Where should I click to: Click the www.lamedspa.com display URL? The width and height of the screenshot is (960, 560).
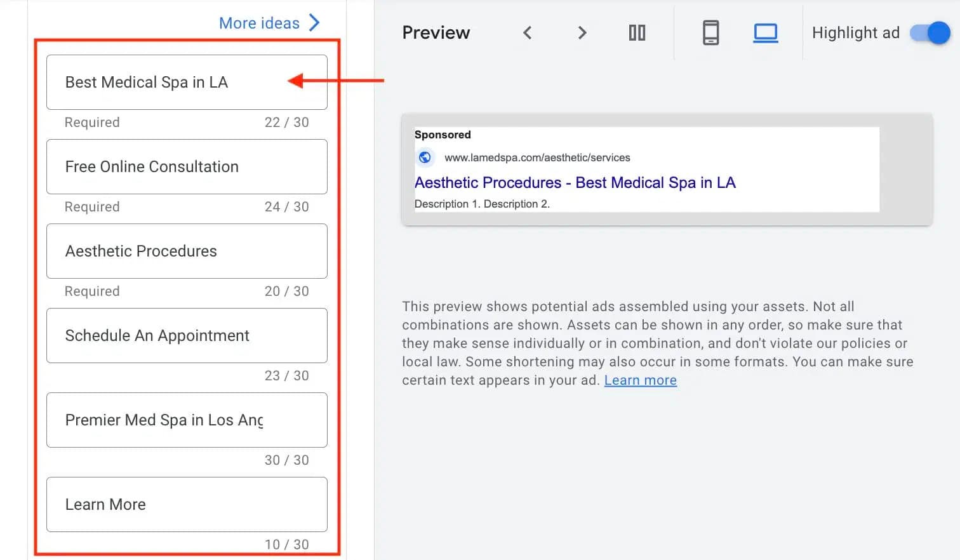pyautogui.click(x=537, y=157)
